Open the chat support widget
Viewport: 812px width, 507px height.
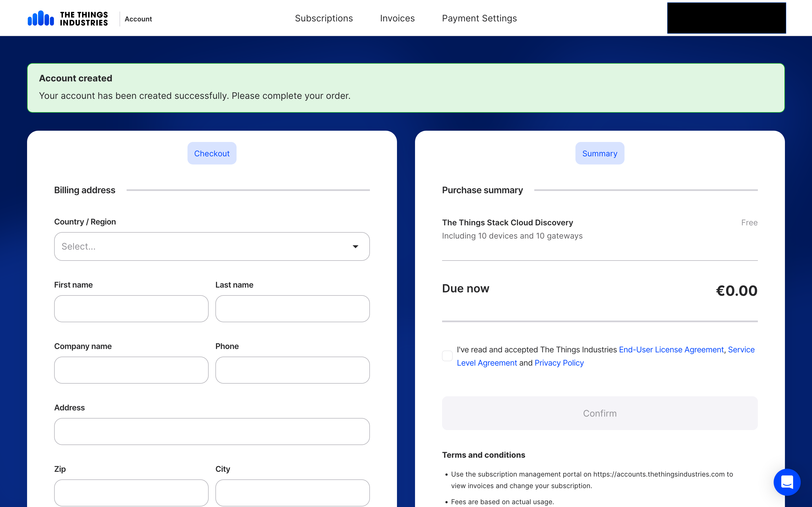(787, 482)
